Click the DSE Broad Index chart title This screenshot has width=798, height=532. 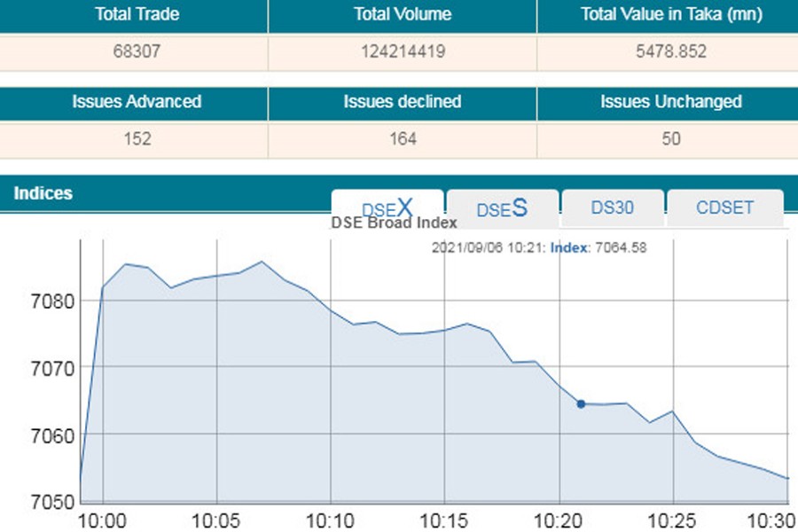coord(394,223)
